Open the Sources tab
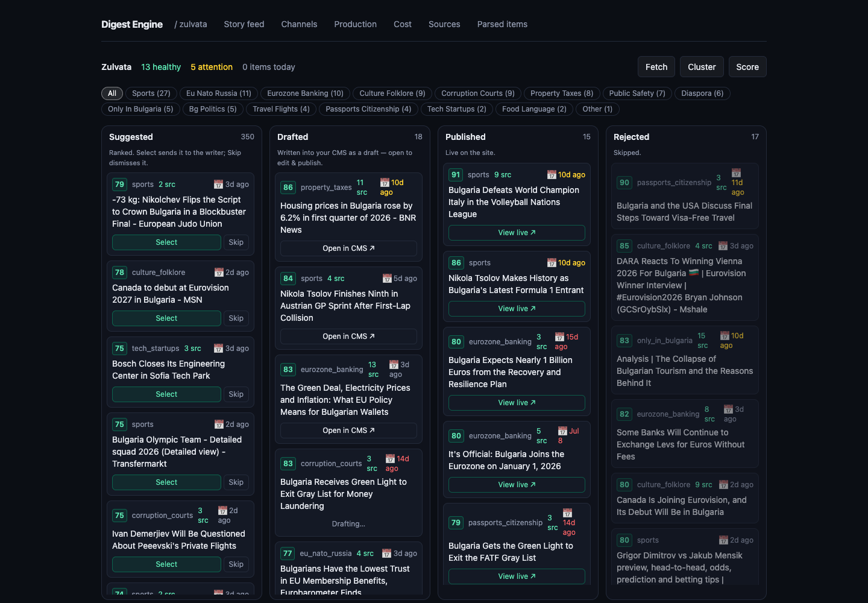868x603 pixels. pyautogui.click(x=444, y=24)
